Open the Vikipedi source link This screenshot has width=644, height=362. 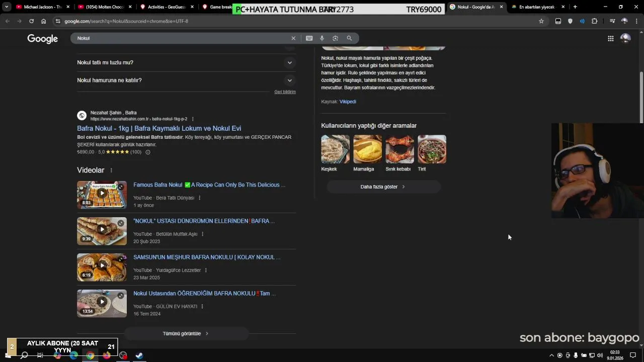(x=348, y=102)
